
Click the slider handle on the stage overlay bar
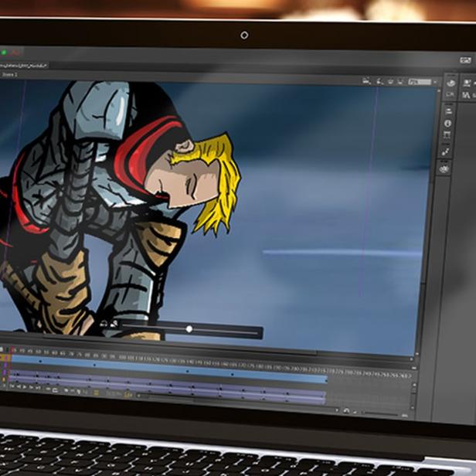click(189, 329)
